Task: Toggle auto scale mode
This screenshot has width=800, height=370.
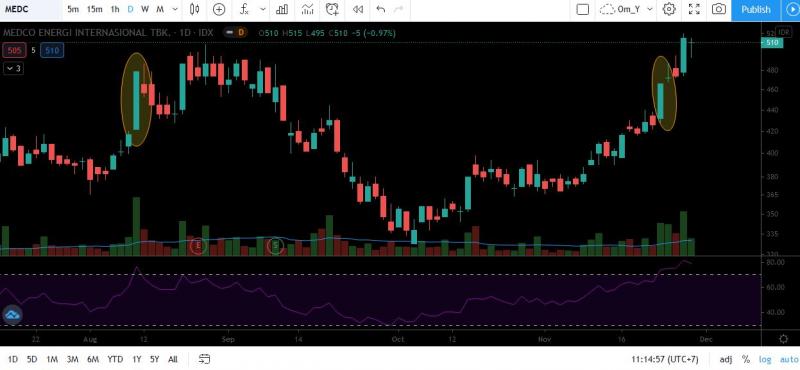Action: pyautogui.click(x=788, y=359)
